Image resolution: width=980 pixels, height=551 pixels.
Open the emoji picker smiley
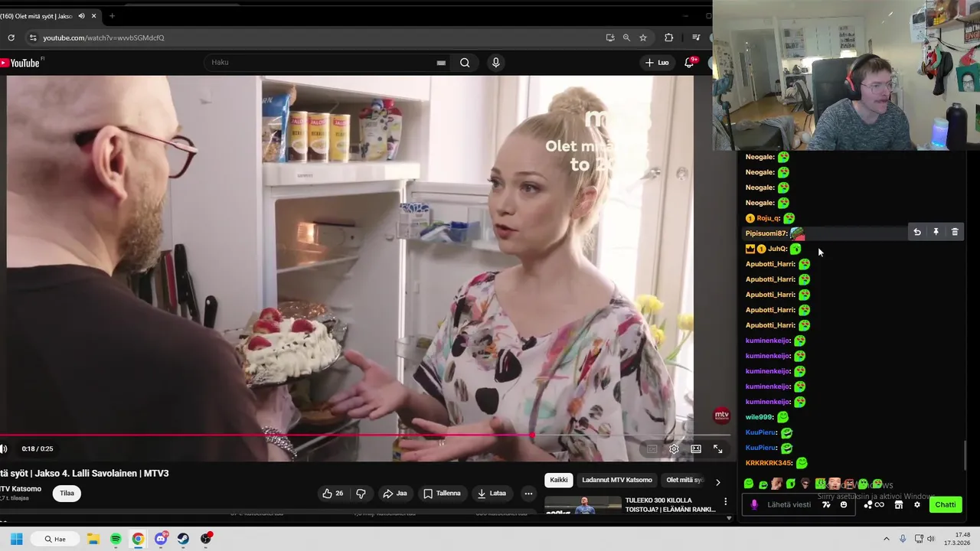click(x=844, y=504)
